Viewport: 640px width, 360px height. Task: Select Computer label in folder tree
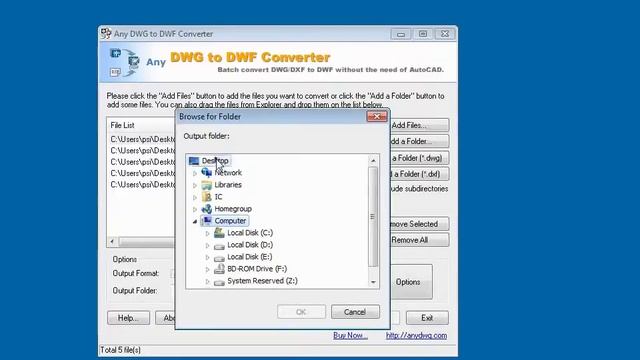[230, 221]
